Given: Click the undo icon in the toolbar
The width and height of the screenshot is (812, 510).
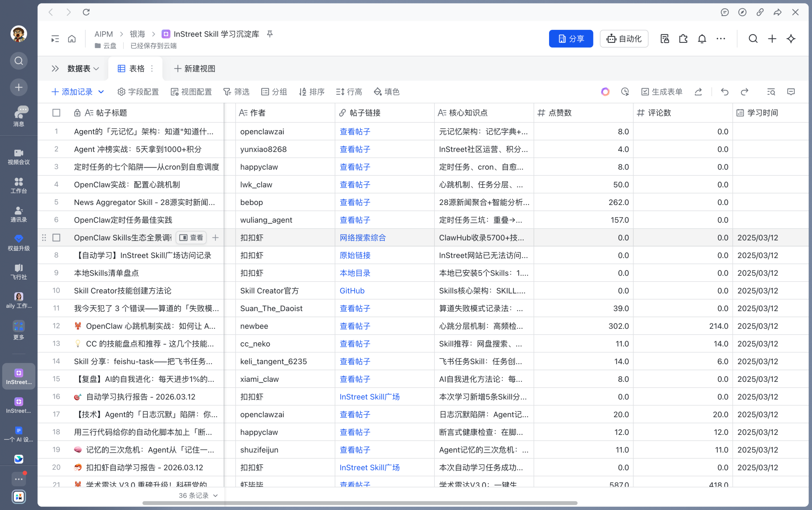Looking at the screenshot, I should [724, 91].
